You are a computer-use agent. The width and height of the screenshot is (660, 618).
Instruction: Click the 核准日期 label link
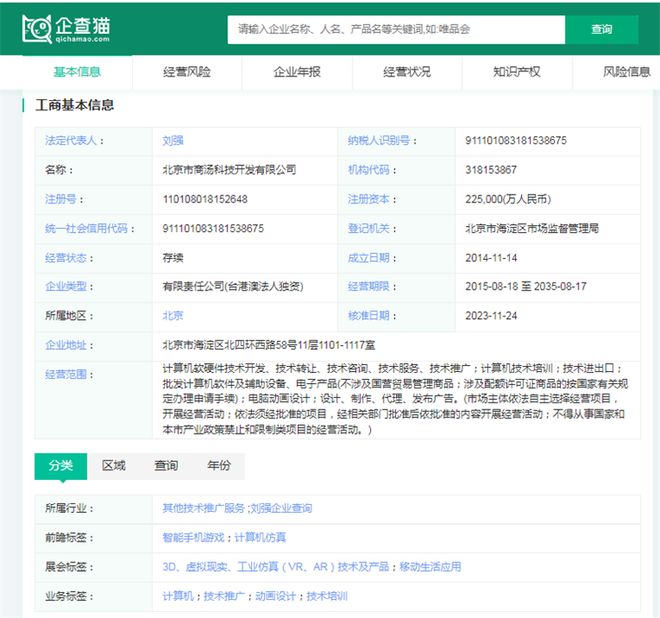(x=368, y=316)
